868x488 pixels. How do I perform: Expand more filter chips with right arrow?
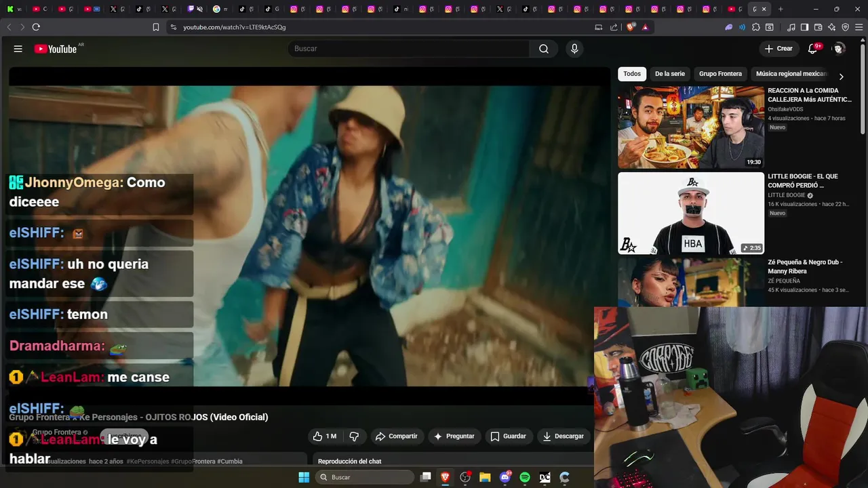pyautogui.click(x=841, y=77)
